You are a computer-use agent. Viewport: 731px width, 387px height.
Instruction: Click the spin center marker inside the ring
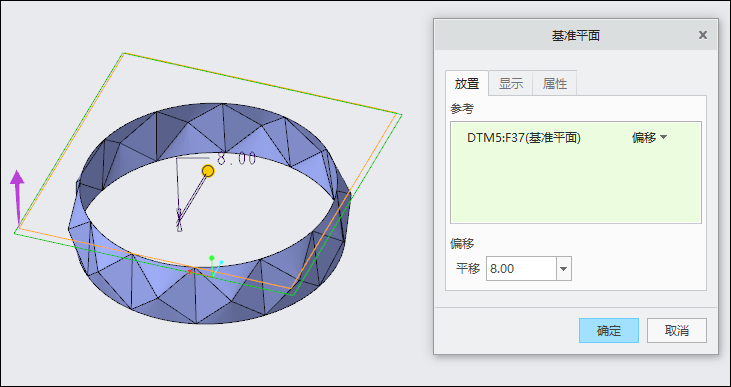point(179,220)
